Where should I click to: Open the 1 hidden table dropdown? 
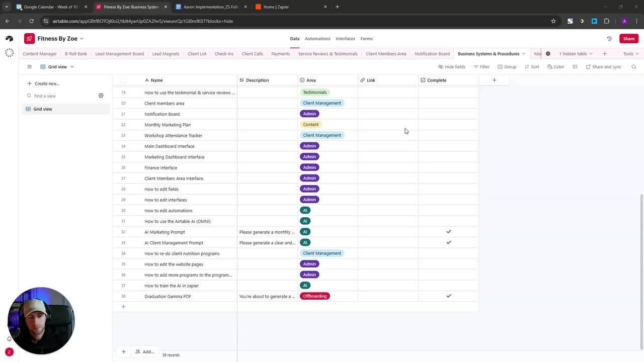(x=576, y=54)
